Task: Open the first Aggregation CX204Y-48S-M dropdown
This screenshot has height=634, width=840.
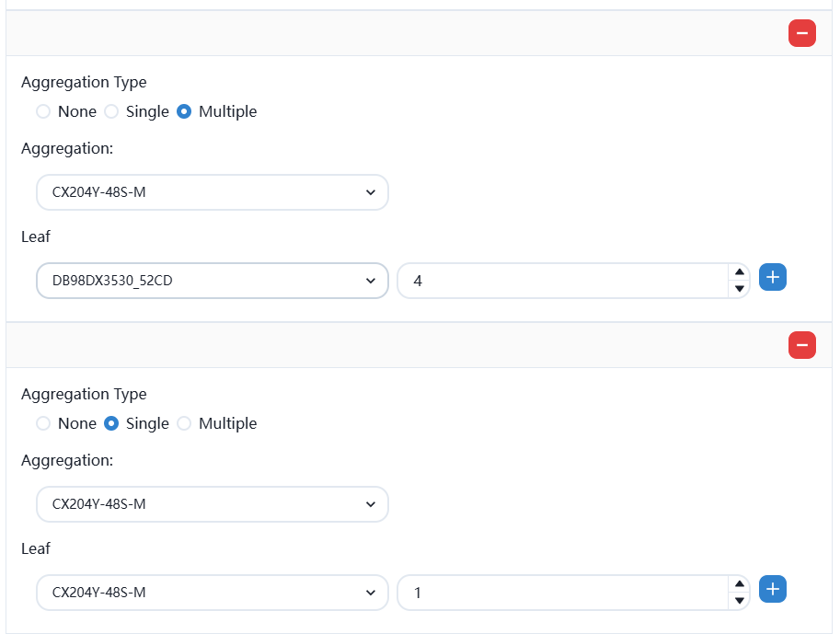Action: pos(213,192)
